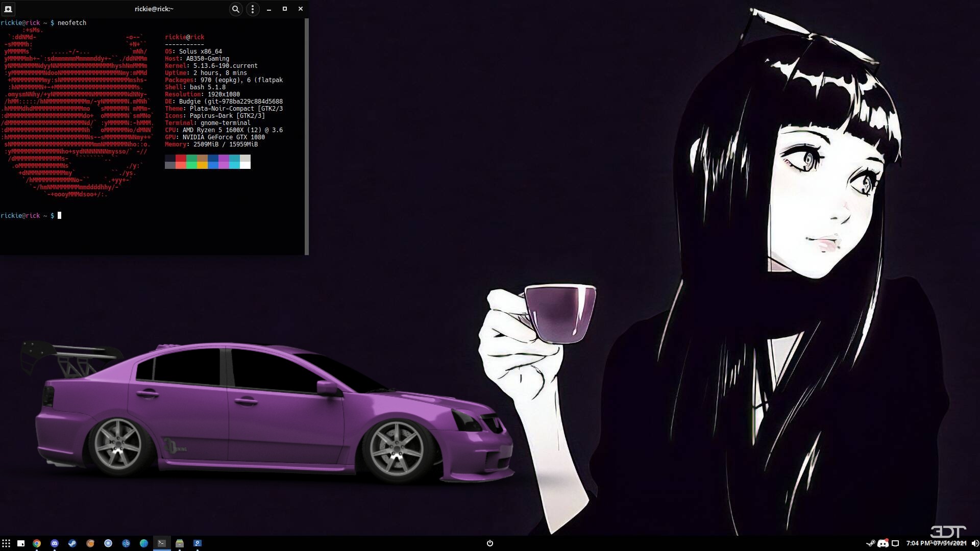
Task: Open the terminal three-dot menu
Action: pos(253,9)
